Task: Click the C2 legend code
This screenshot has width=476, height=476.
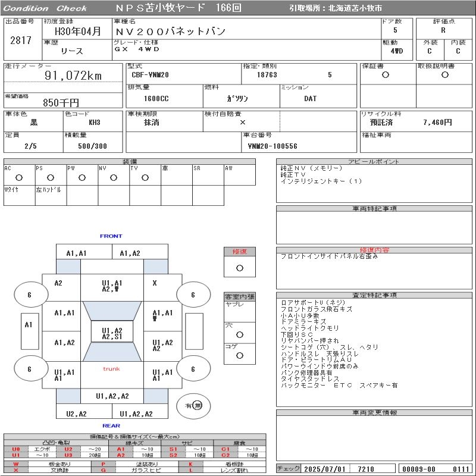Action: pos(226,455)
